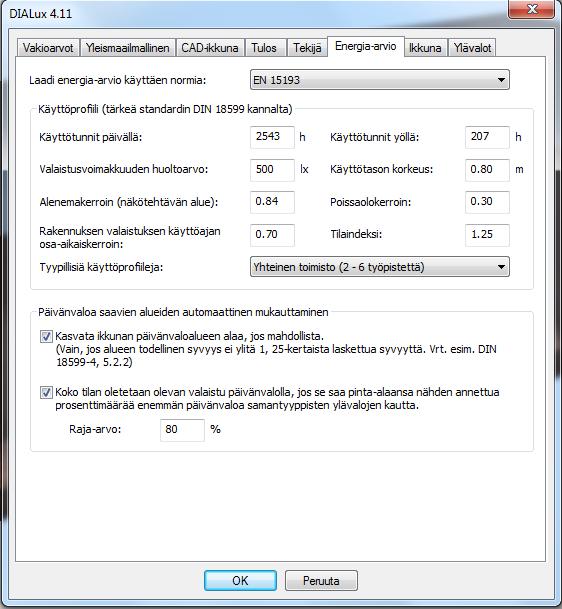This screenshot has height=609, width=562.
Task: Toggle Koko tilan oletetaan päivänvalolla checkbox
Action: point(46,392)
